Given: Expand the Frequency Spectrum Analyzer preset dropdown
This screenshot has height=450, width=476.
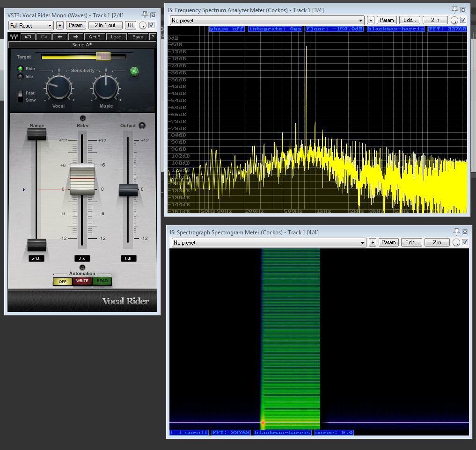Looking at the screenshot, I should pyautogui.click(x=267, y=20).
